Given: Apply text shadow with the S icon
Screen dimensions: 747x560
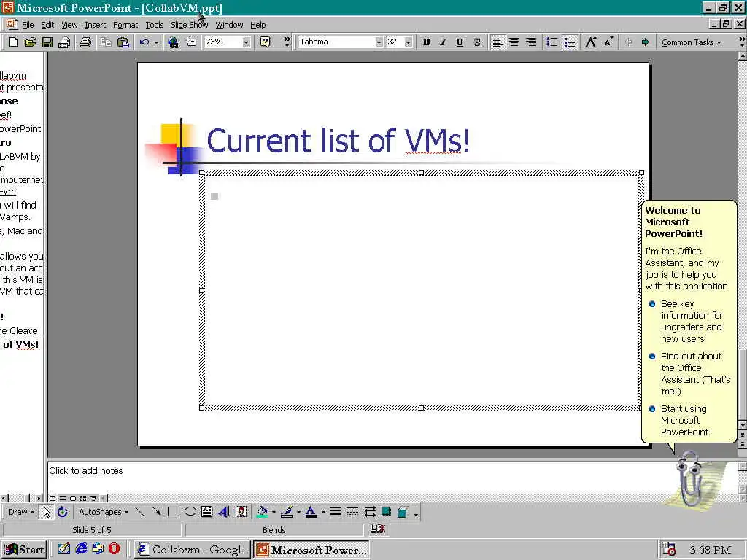Looking at the screenshot, I should coord(477,42).
